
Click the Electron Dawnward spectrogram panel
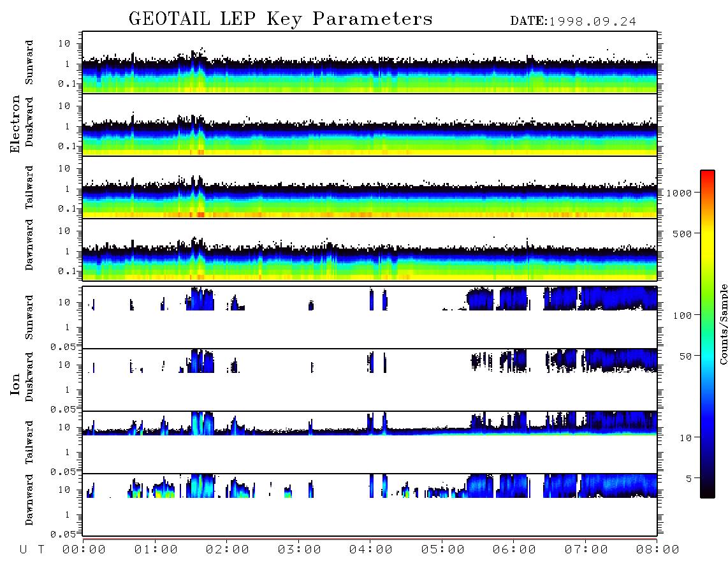(x=370, y=249)
